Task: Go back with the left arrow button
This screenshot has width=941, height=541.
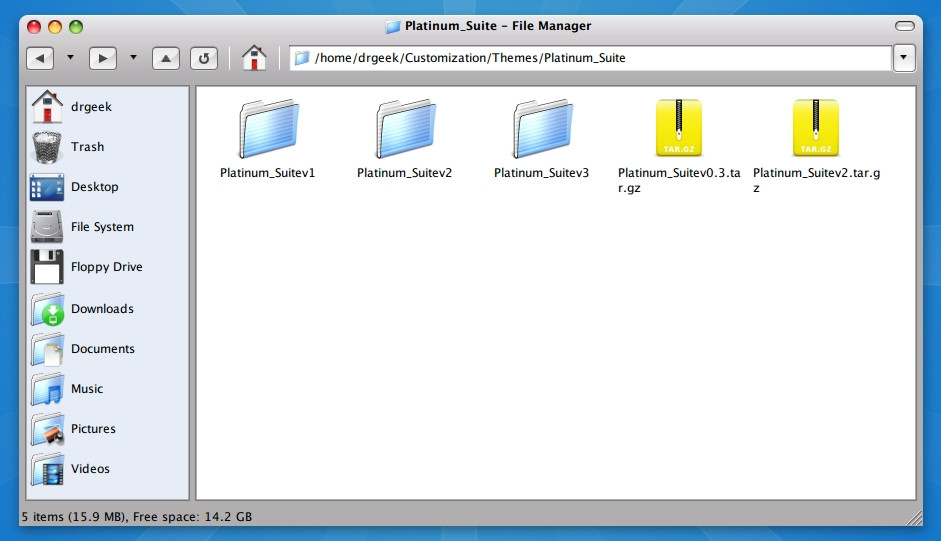Action: pyautogui.click(x=40, y=58)
